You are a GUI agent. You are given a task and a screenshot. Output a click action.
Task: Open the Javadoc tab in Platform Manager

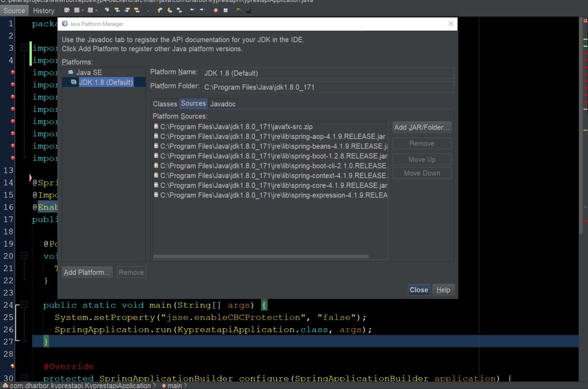tap(223, 104)
